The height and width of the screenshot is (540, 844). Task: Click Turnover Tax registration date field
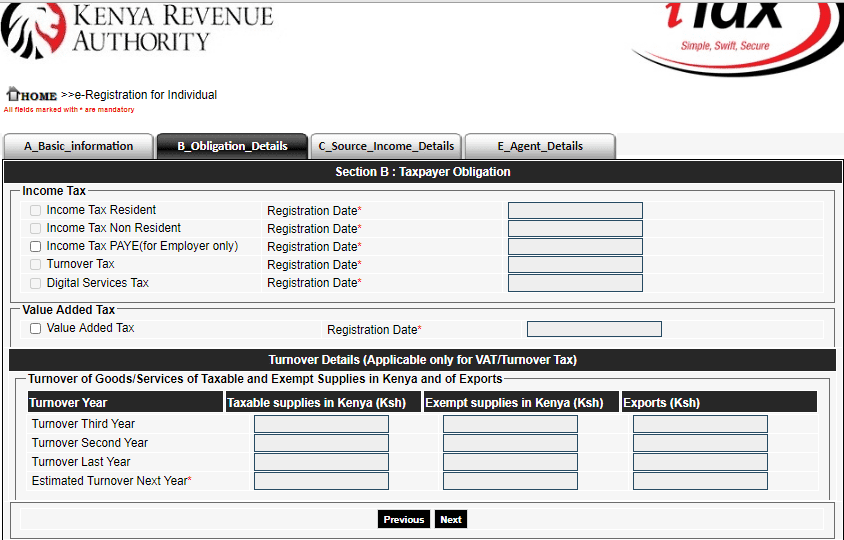coord(575,264)
